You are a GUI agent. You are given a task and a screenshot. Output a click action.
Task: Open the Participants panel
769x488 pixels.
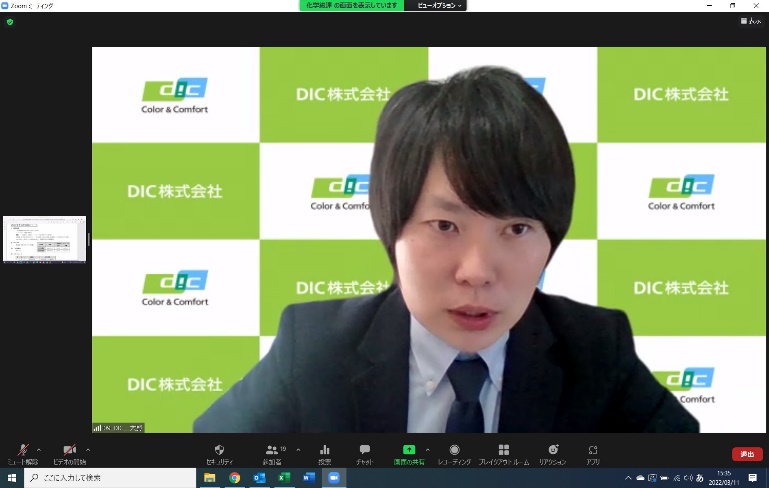click(x=273, y=454)
